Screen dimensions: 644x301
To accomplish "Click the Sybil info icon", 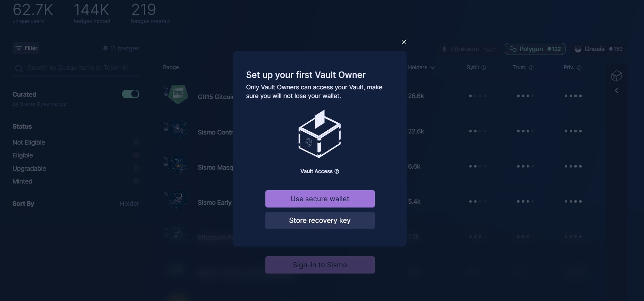I will coord(484,68).
